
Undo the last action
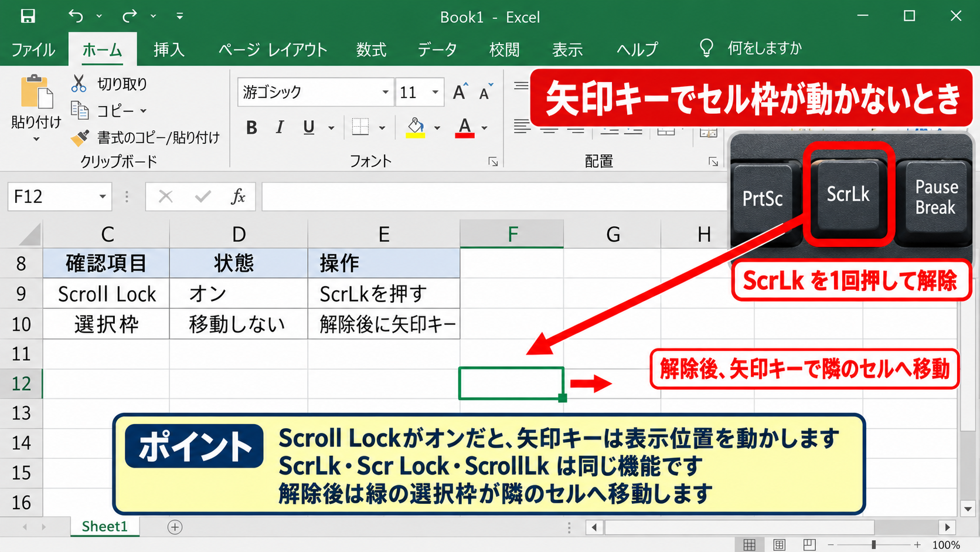click(76, 16)
